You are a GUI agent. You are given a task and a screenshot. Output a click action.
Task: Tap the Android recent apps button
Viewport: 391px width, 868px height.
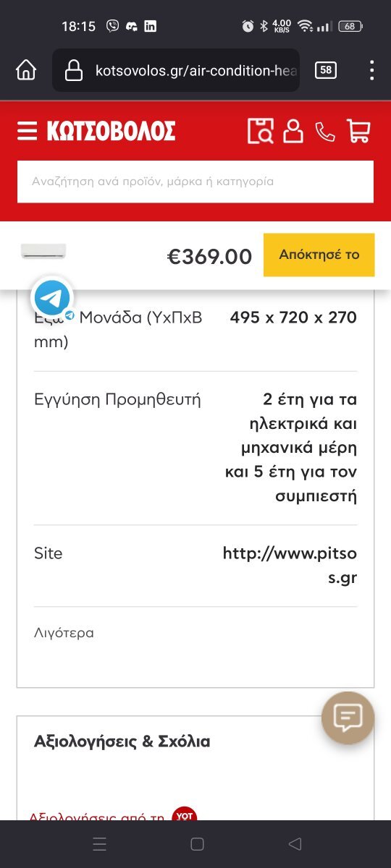tap(100, 844)
